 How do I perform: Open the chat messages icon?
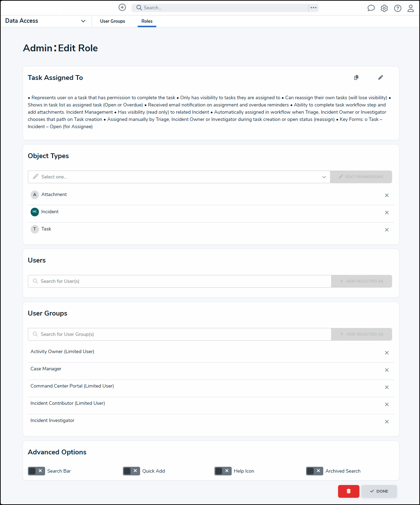[371, 8]
